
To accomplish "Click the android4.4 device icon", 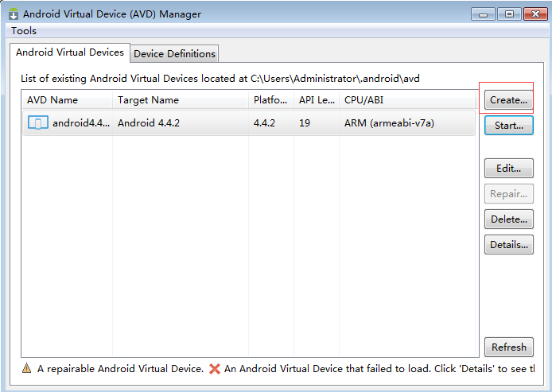I will (38, 123).
